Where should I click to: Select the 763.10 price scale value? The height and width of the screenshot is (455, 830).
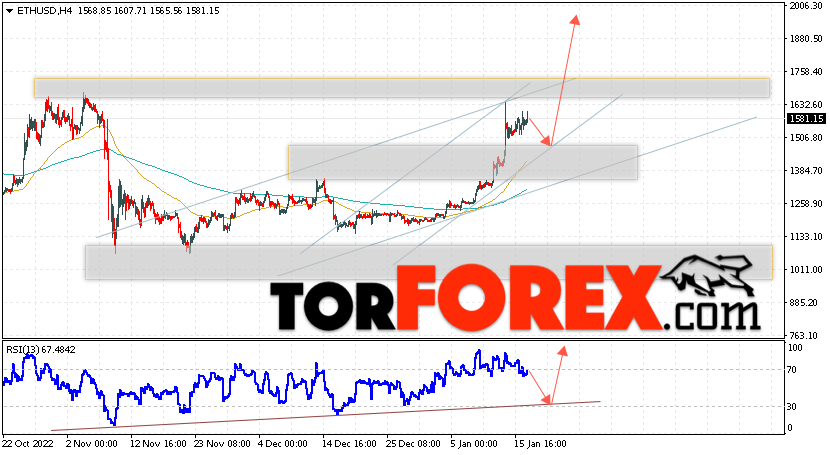coord(805,335)
